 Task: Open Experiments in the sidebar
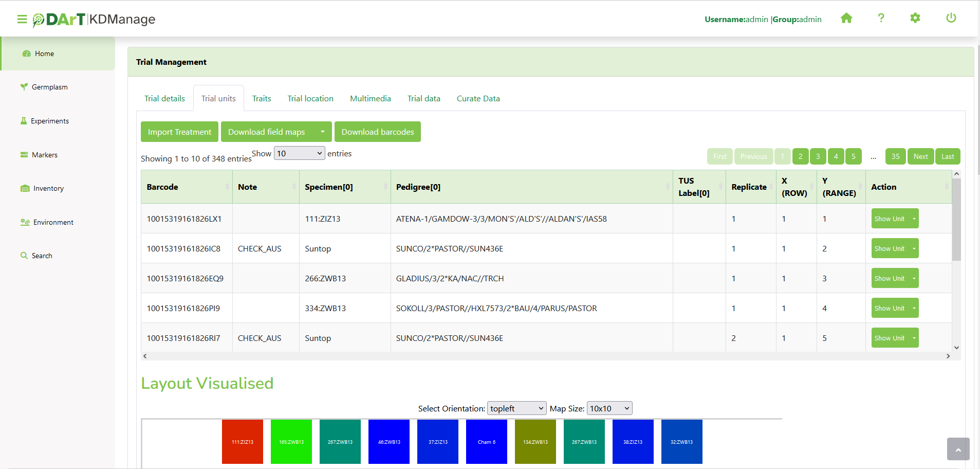(49, 121)
